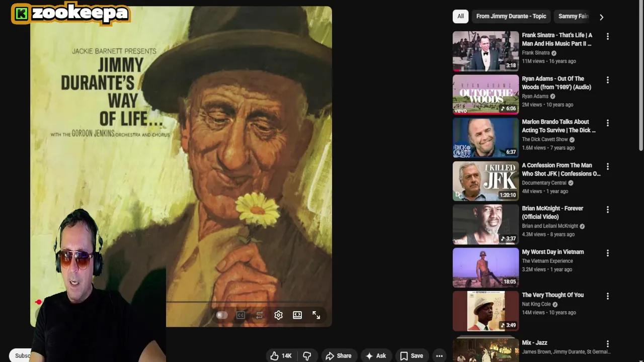Open the Dick Cavett Marlon Brando thumbnail

486,137
